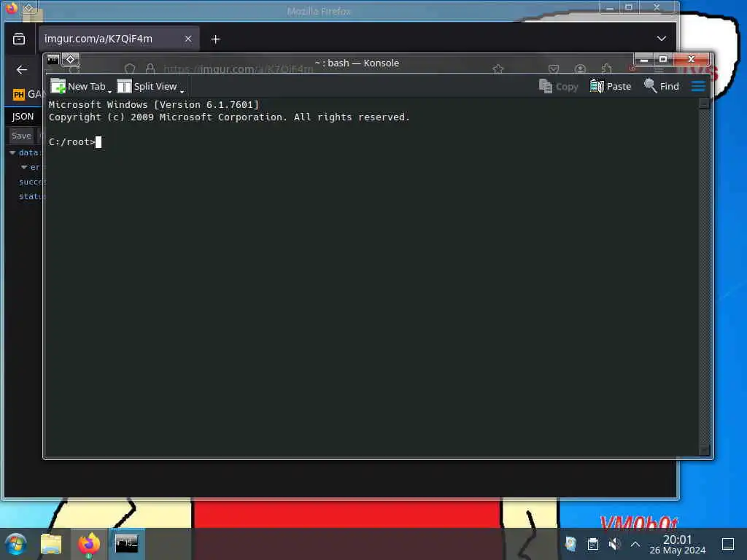Go back in Firefox

21,70
